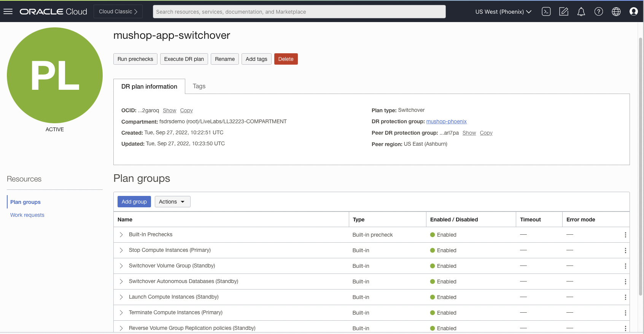Expand the Built-In Prechecks group
Viewport: 644px width, 334px height.
121,235
